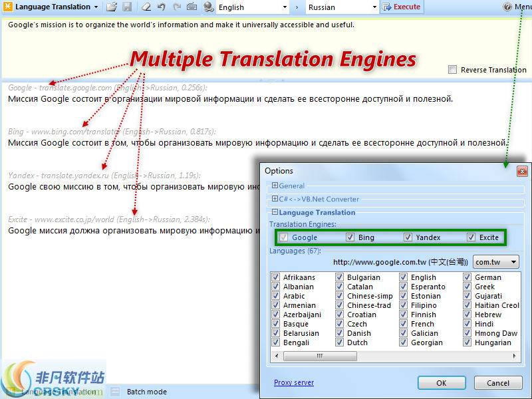Uncheck the Arabic language checkbox
532x399 pixels.
(275, 295)
